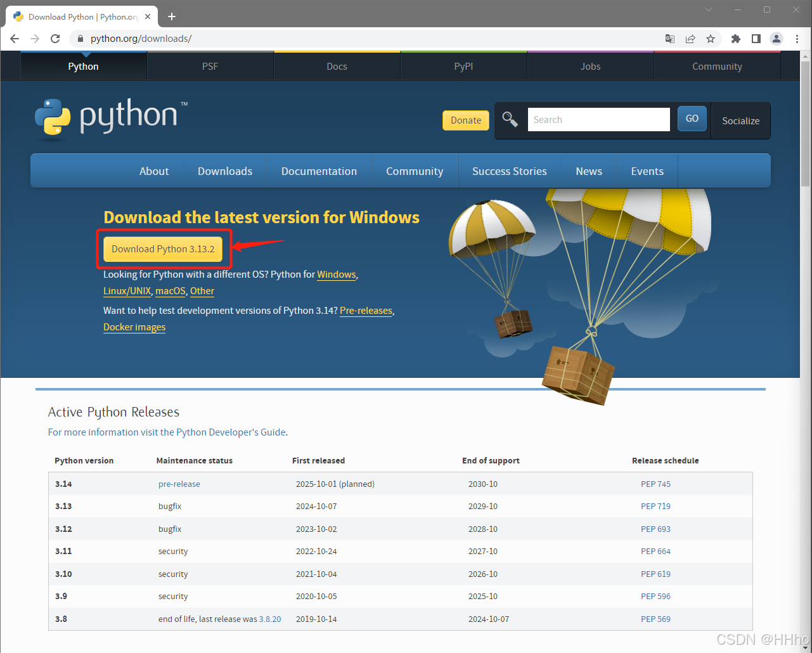Click the browser profile avatar icon
812x653 pixels.
tap(776, 39)
